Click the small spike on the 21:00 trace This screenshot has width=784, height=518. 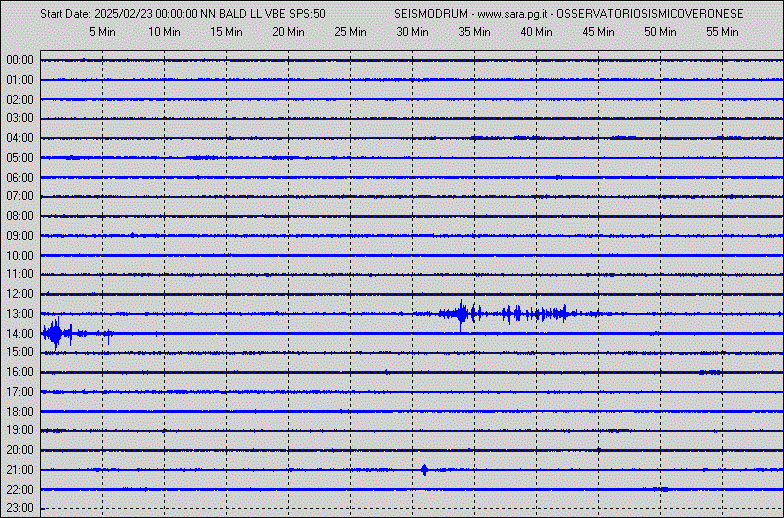click(x=424, y=470)
